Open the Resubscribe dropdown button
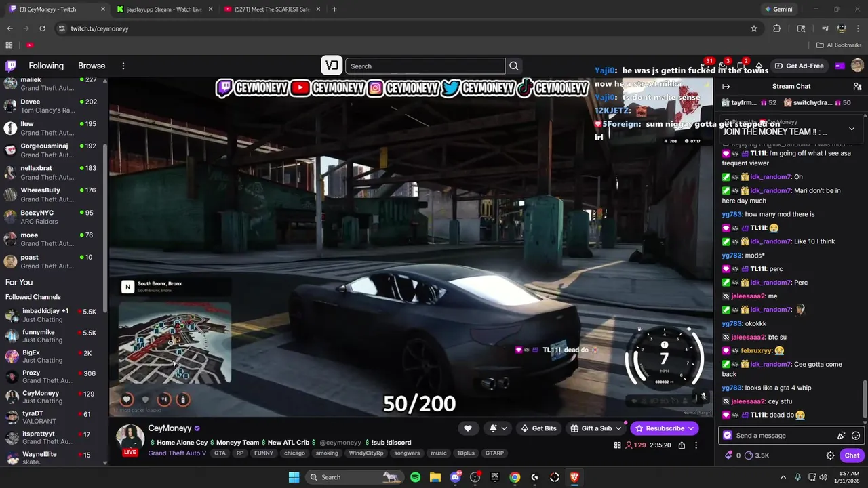This screenshot has width=868, height=488. pos(691,428)
